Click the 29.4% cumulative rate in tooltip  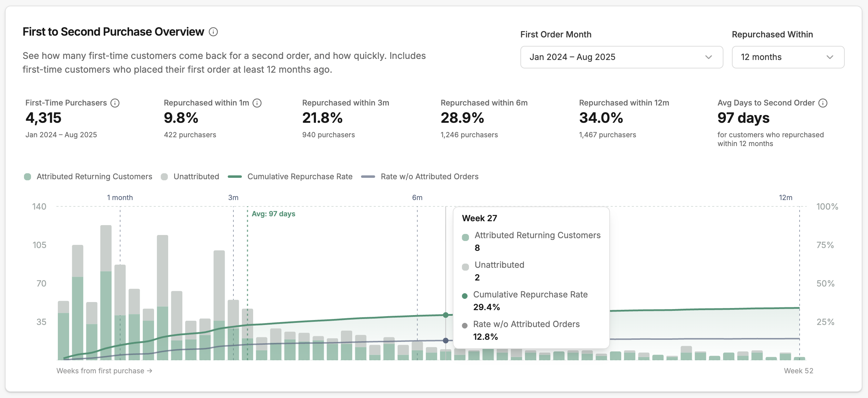pos(487,307)
